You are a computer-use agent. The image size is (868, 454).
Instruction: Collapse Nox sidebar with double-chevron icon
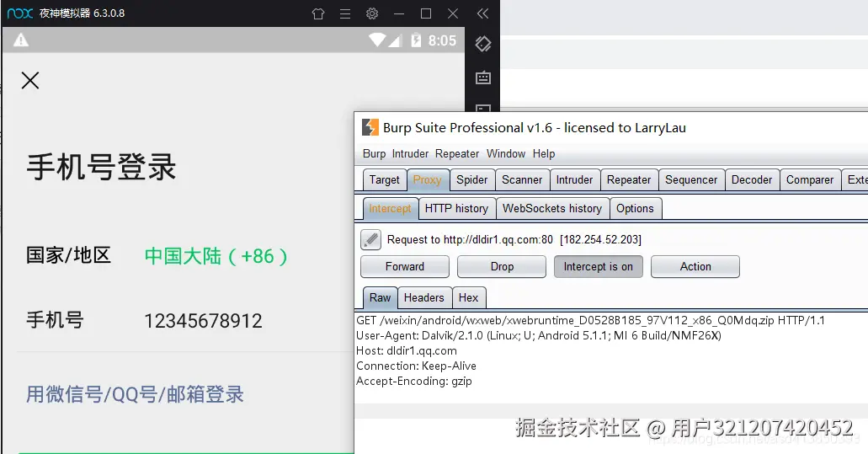point(482,13)
